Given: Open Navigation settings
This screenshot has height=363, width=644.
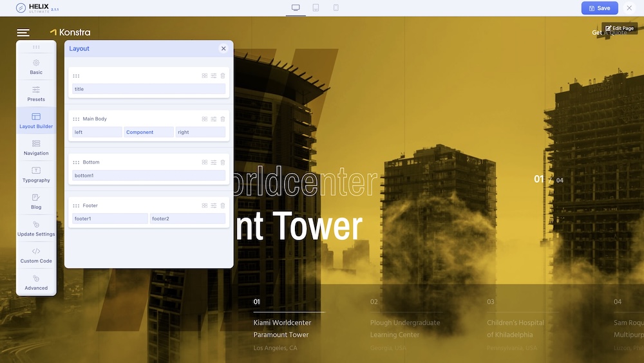Looking at the screenshot, I should tap(36, 148).
